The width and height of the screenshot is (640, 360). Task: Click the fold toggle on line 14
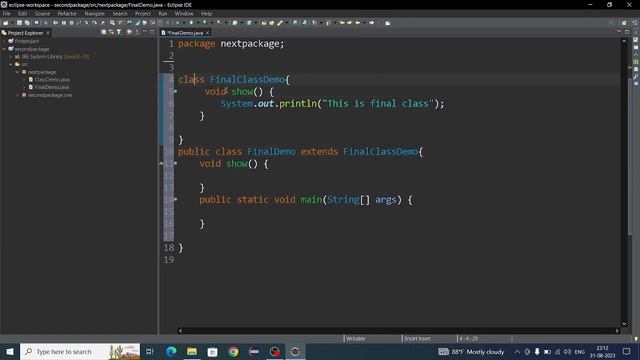176,200
